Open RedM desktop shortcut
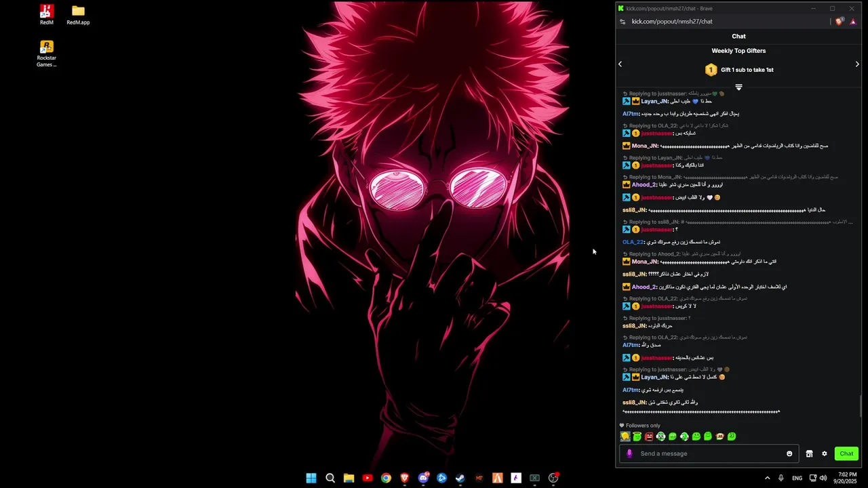 click(46, 15)
